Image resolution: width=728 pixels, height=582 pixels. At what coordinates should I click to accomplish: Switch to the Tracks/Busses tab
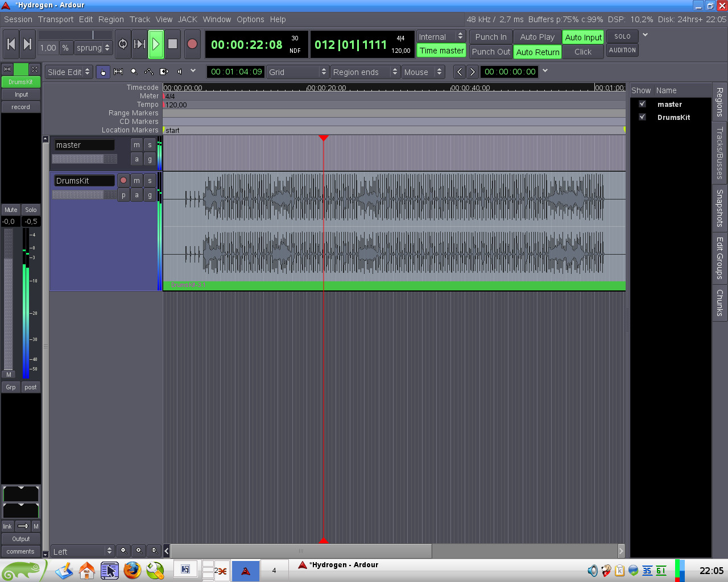(719, 153)
